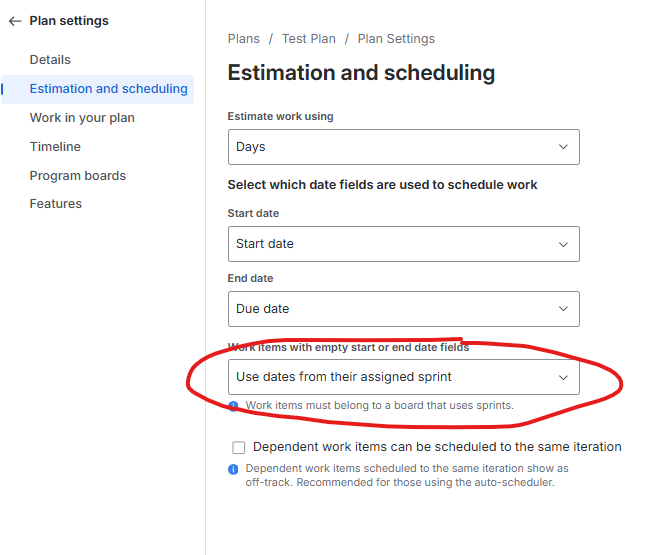Switch to Timeline settings

55,147
